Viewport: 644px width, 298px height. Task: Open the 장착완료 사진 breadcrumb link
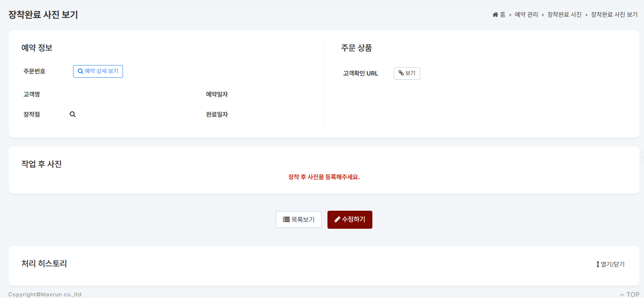click(x=564, y=15)
